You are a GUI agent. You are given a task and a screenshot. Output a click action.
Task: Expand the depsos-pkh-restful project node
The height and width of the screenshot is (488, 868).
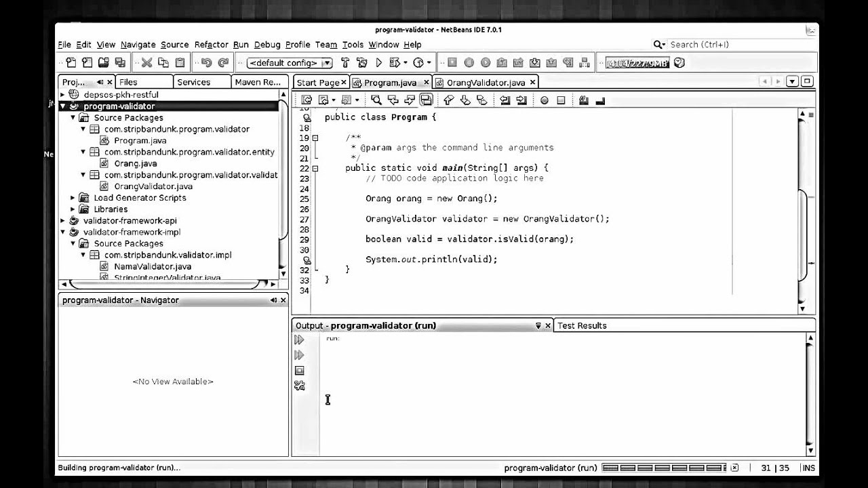pyautogui.click(x=62, y=95)
